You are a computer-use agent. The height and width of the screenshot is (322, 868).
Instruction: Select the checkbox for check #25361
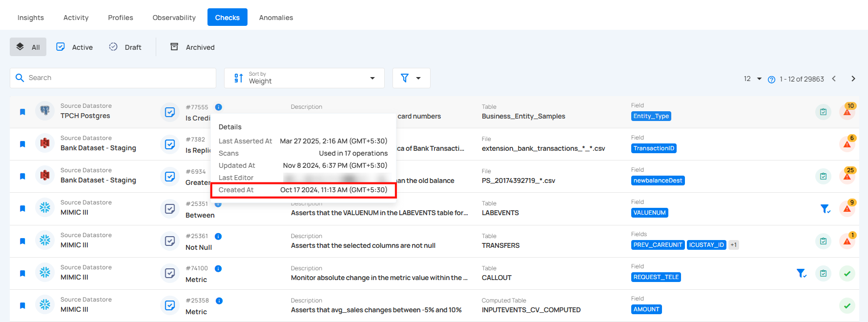click(170, 241)
